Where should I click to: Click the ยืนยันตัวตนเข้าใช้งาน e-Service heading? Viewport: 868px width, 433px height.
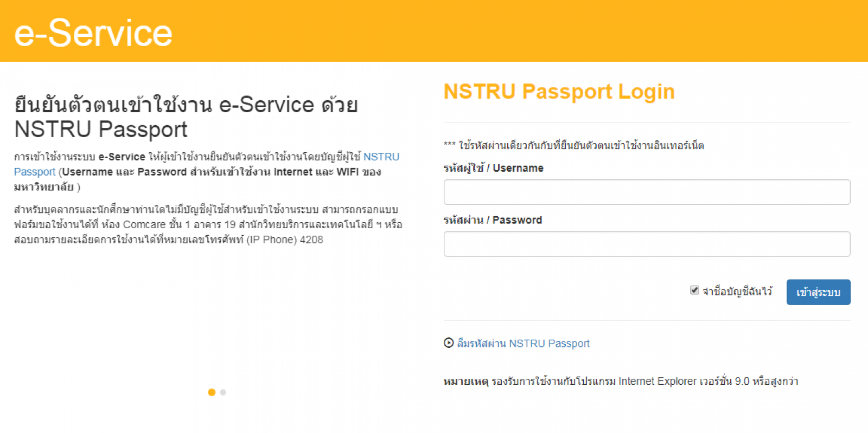pos(186,117)
